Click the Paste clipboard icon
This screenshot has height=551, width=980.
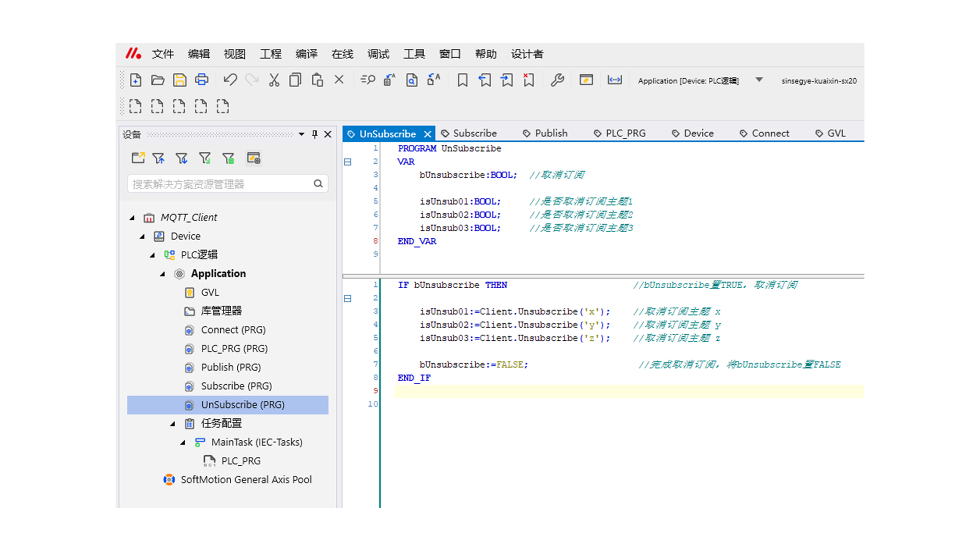(x=317, y=80)
